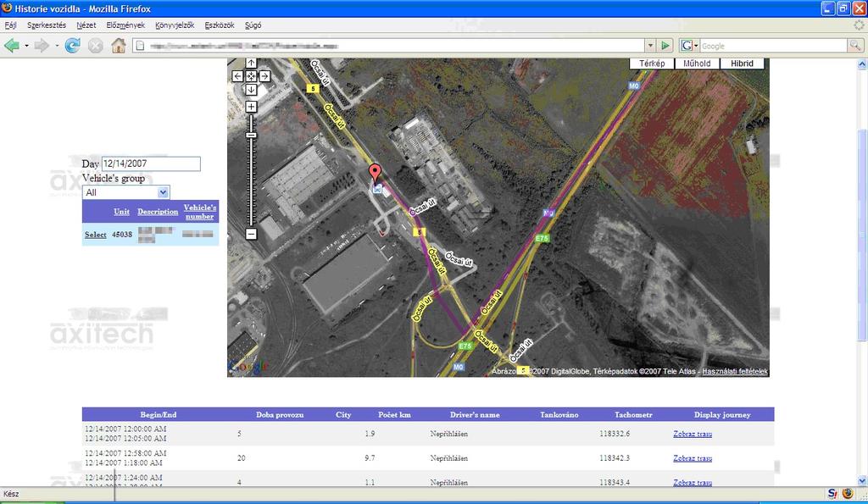Click the Firefox icon in the title bar
The width and height of the screenshot is (868, 504).
[x=7, y=8]
